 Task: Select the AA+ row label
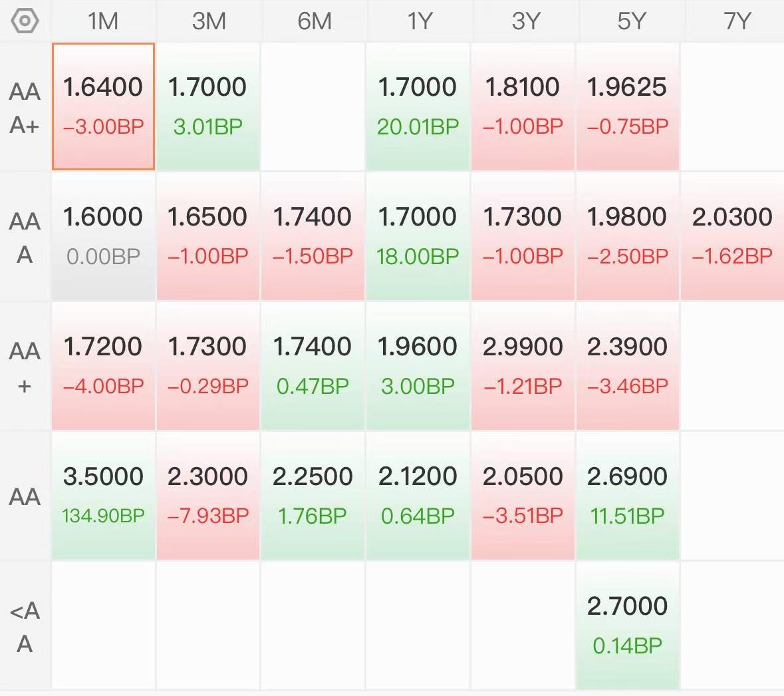pos(25,368)
